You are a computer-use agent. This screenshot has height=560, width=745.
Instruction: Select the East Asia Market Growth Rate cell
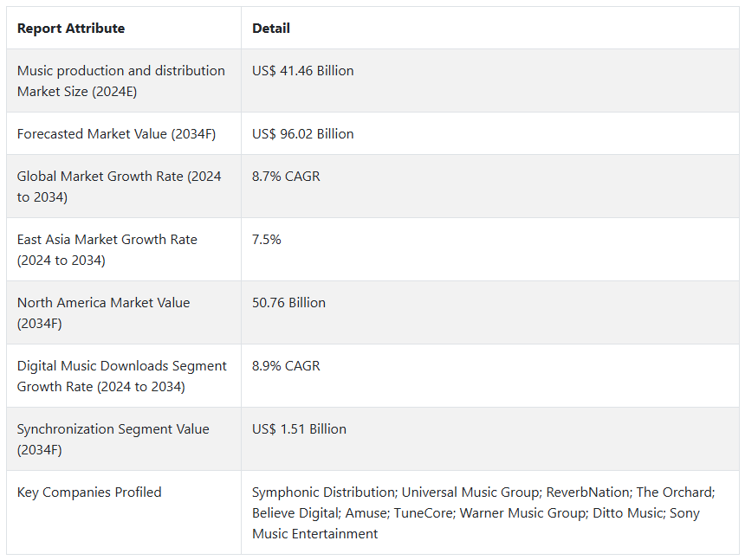click(x=107, y=250)
